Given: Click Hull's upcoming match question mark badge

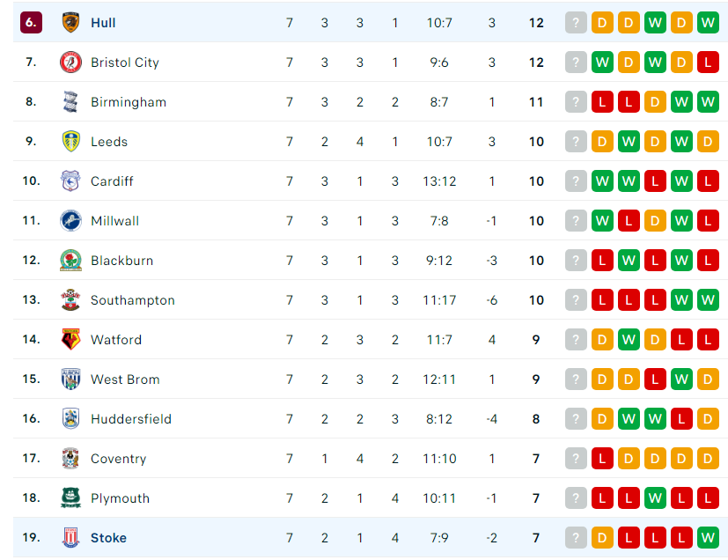Looking at the screenshot, I should 576,22.
